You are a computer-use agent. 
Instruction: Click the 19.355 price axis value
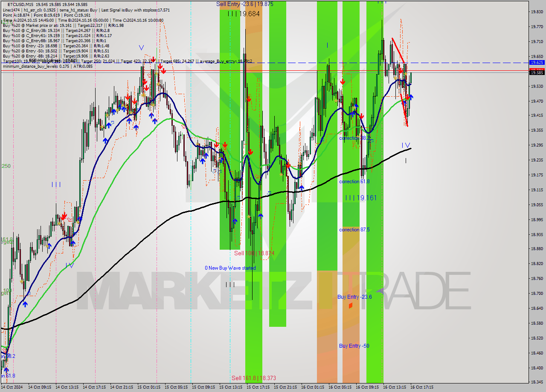coord(537,130)
